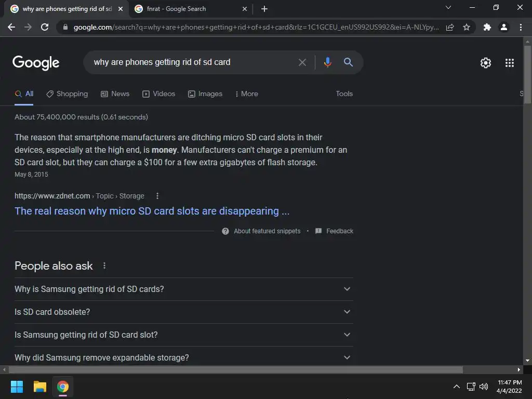Click the Chrome taskbar icon
Image resolution: width=532 pixels, height=399 pixels.
[63, 387]
